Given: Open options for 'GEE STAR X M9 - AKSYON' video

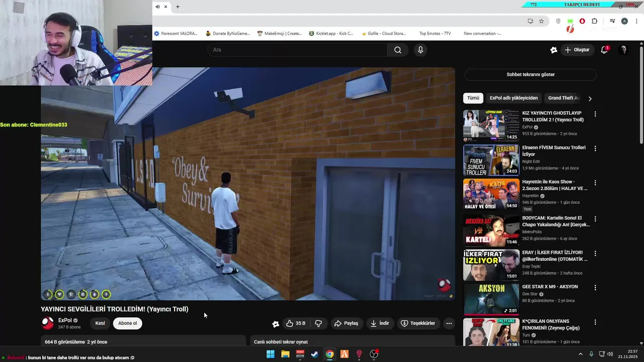Looking at the screenshot, I should [x=595, y=288].
